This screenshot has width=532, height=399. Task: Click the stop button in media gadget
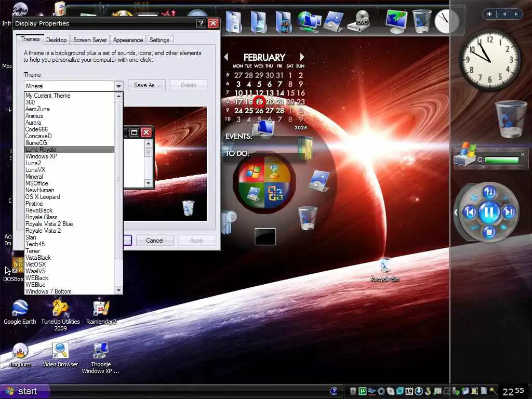click(489, 232)
